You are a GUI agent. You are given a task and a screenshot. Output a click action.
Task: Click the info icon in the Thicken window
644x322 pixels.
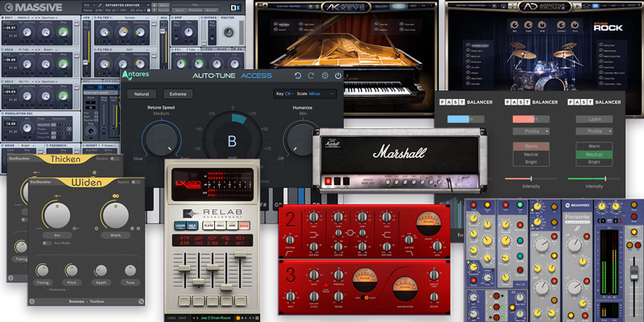point(10,278)
